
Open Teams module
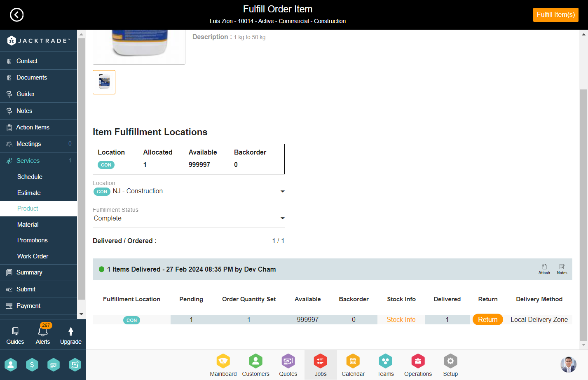tap(386, 365)
